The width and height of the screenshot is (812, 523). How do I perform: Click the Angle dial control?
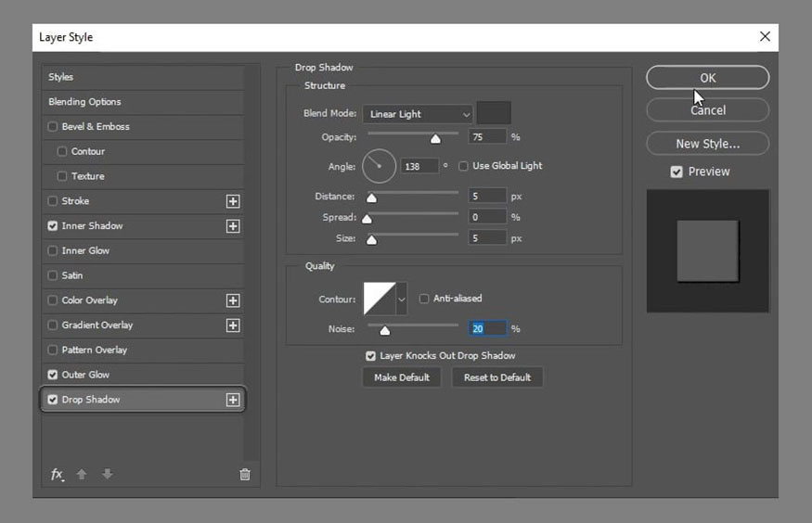379,166
